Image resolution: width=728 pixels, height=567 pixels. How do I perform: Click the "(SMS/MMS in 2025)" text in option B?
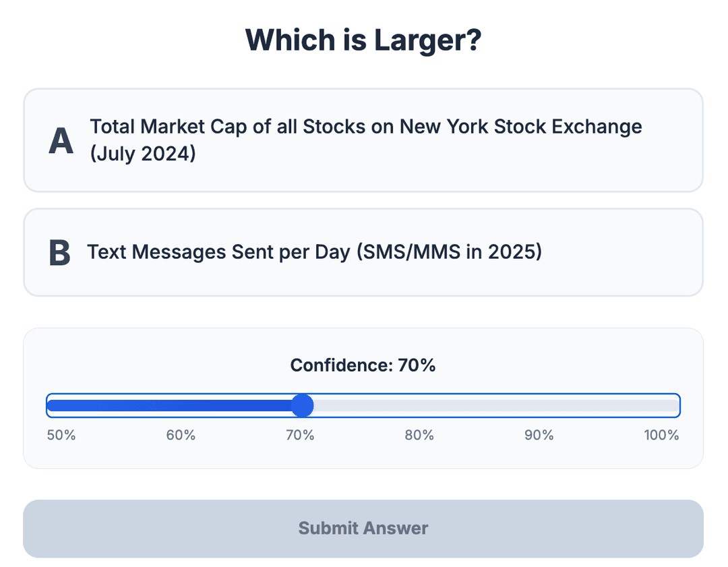point(449,252)
